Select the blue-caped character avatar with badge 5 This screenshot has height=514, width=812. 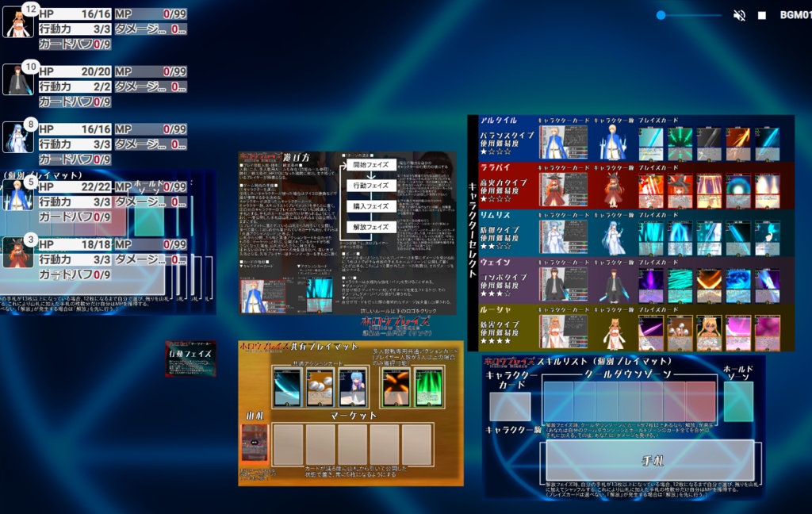(x=18, y=195)
